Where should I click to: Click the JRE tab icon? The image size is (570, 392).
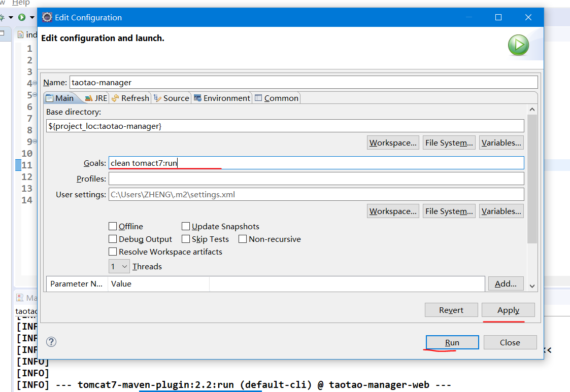[x=88, y=98]
